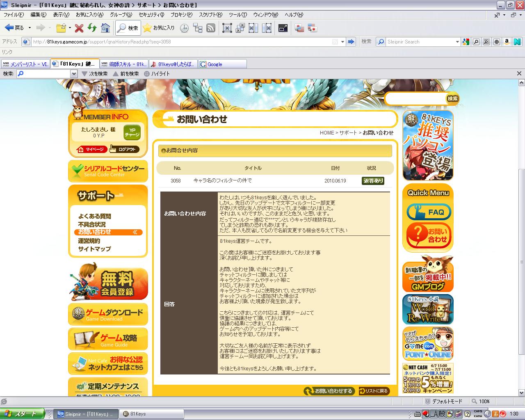Click リストに戻る button
Viewport: 525px width, 420px height.
click(x=373, y=391)
